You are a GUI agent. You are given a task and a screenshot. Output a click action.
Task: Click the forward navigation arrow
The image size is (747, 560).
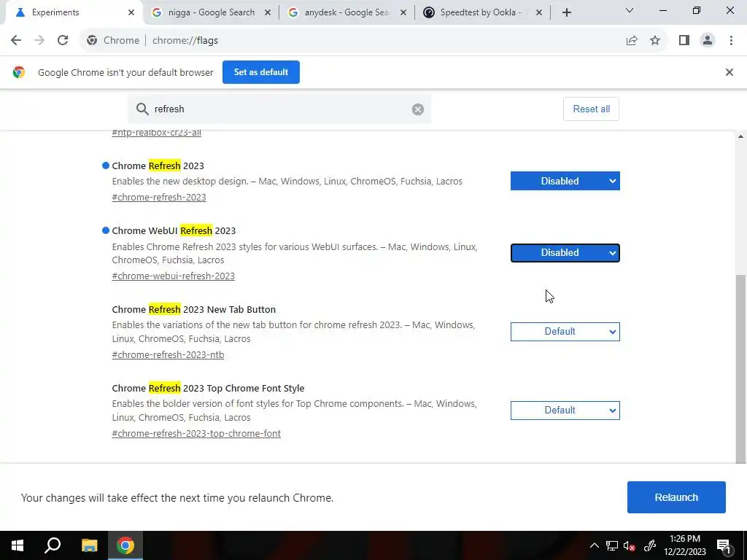(39, 41)
